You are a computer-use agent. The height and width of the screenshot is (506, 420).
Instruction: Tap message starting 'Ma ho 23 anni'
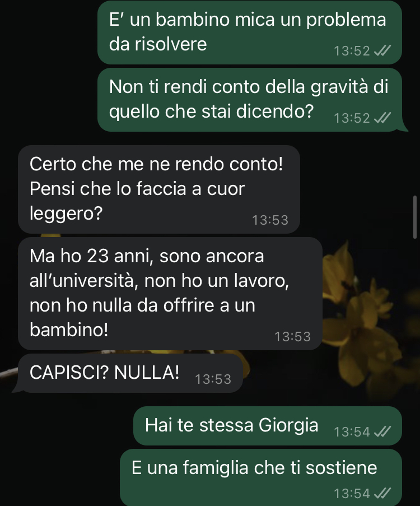[x=170, y=293]
